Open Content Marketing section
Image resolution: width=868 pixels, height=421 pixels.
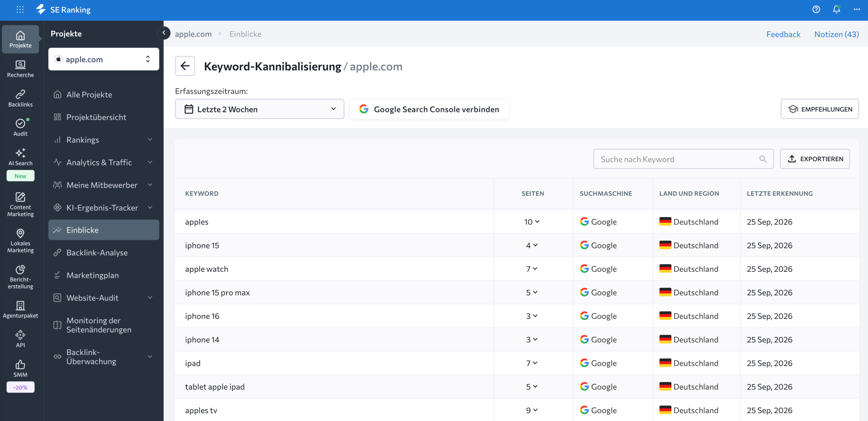click(20, 205)
